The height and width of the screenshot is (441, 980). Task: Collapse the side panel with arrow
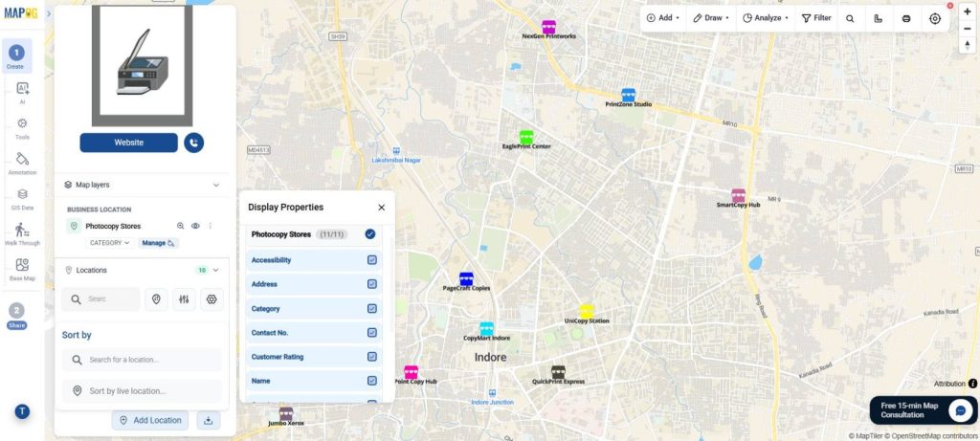(x=49, y=13)
